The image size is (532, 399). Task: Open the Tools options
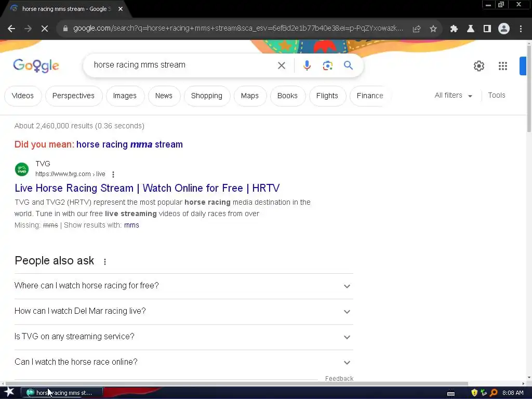[496, 96]
